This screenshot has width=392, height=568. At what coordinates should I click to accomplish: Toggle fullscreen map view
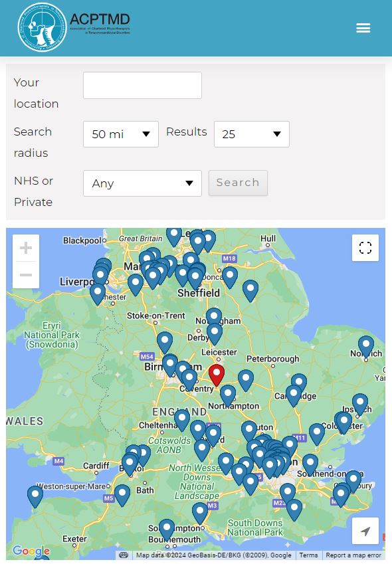(x=365, y=248)
